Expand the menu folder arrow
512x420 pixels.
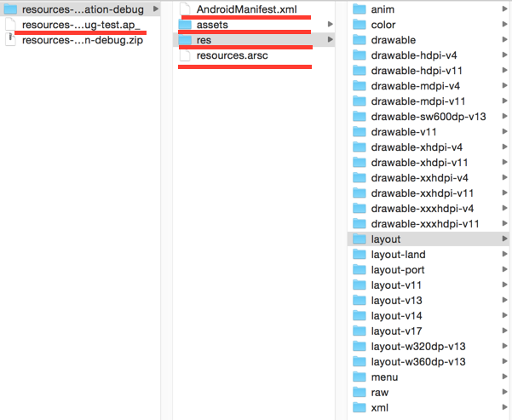click(505, 377)
